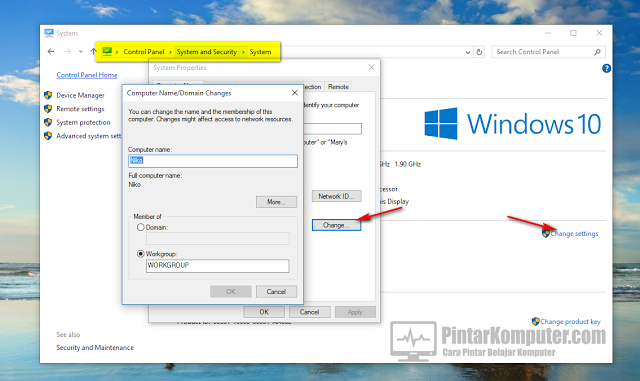The image size is (640, 381).
Task: Open Remote settings link
Action: 80,109
